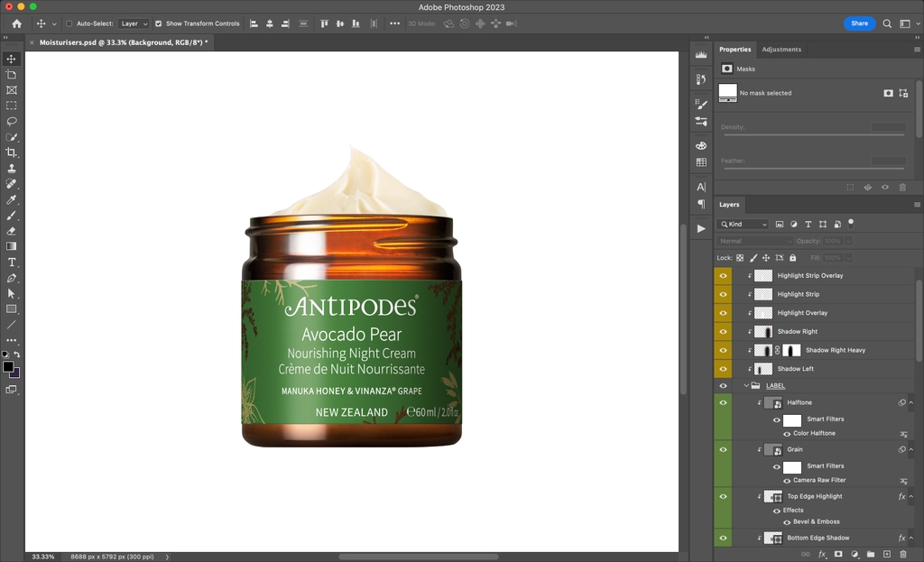This screenshot has height=562, width=924.
Task: Open the Actions play panel icon
Action: point(701,228)
